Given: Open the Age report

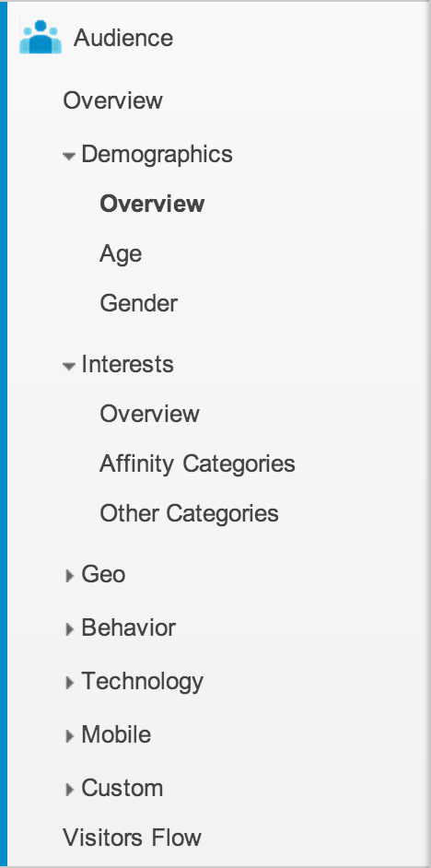Looking at the screenshot, I should [x=121, y=254].
